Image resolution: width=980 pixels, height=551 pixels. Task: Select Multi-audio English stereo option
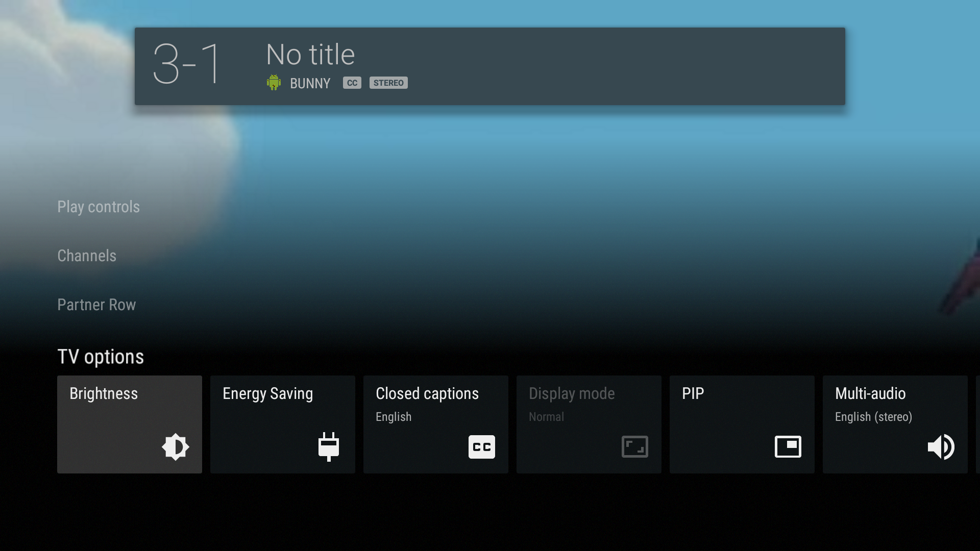click(895, 424)
